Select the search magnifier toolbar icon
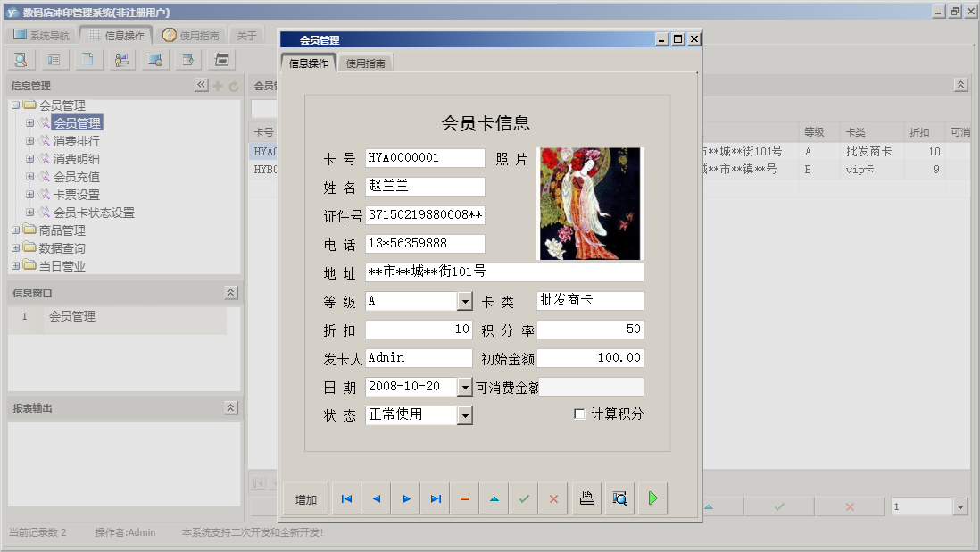The height and width of the screenshot is (552, 980). (20, 59)
